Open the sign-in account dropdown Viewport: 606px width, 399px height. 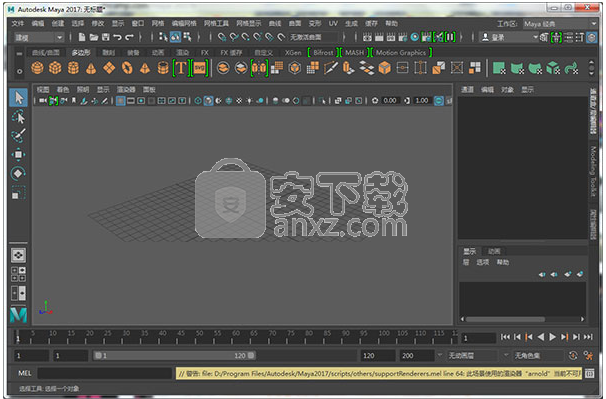click(509, 38)
